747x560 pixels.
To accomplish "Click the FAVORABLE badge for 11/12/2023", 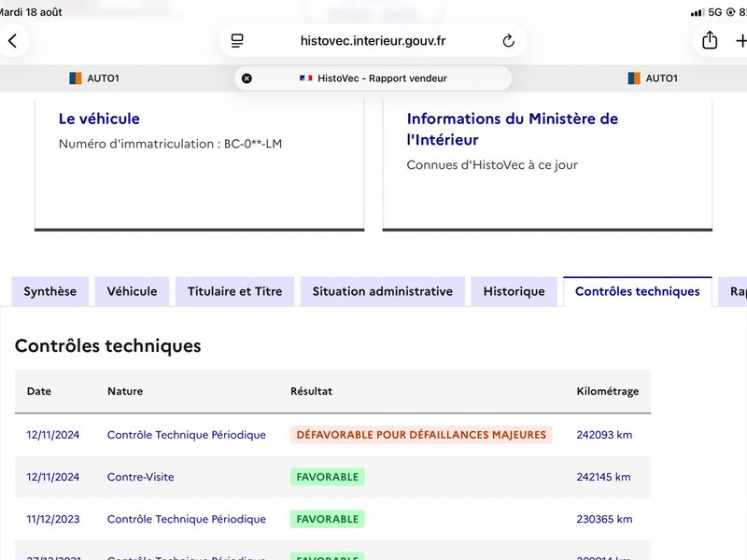I will [x=328, y=519].
